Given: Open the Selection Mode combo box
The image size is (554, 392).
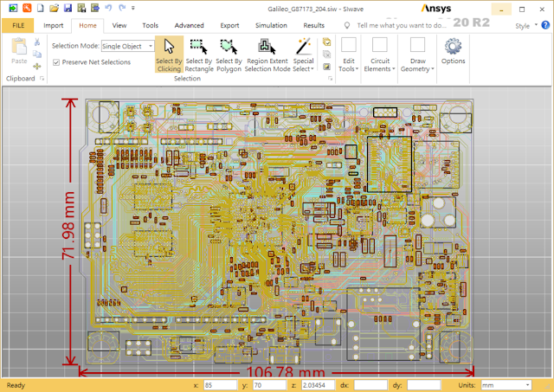Looking at the screenshot, I should point(127,46).
